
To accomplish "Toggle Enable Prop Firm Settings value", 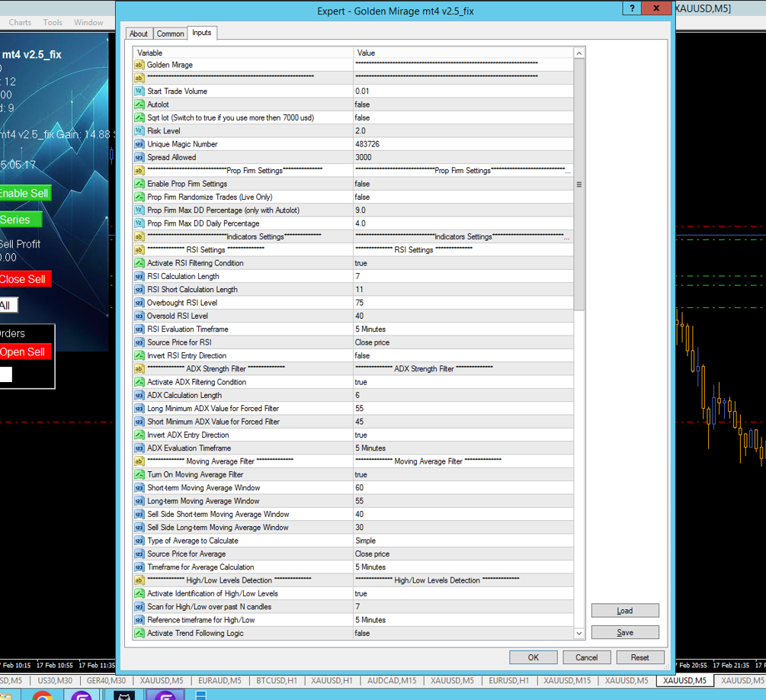I will 463,183.
